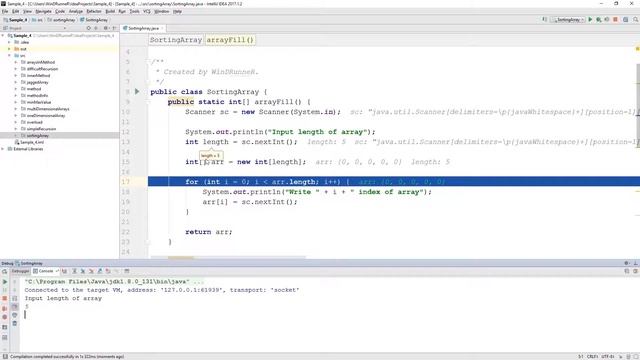Screen dimensions: 640x360
Task: Click Sample_4 in the navigation breadcrumb
Action: point(16,20)
